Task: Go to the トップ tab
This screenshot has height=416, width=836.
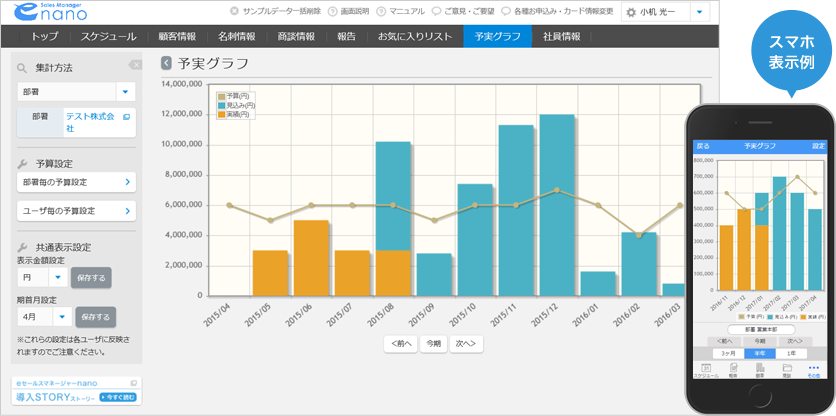Action: 44,36
